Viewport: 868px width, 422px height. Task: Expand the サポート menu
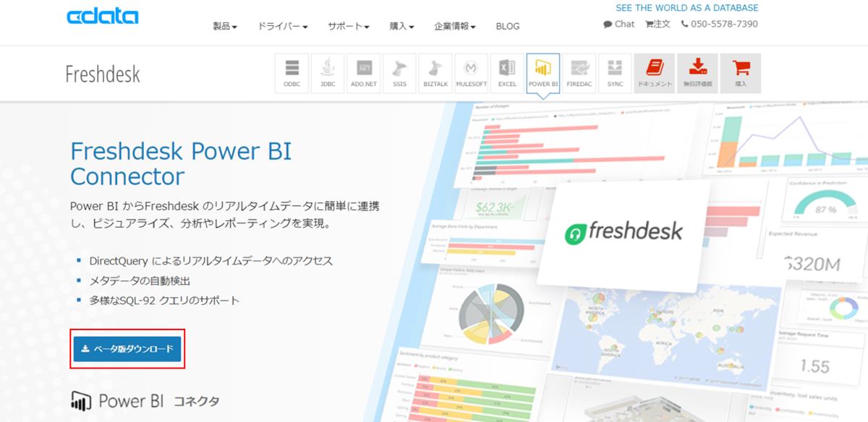[349, 26]
